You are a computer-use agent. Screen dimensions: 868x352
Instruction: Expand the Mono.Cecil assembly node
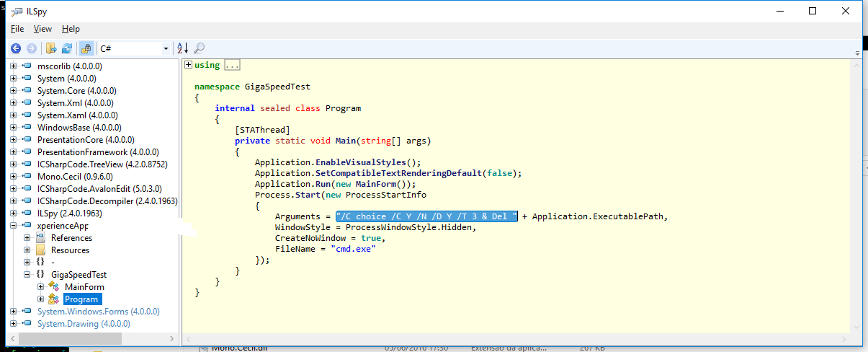(13, 177)
